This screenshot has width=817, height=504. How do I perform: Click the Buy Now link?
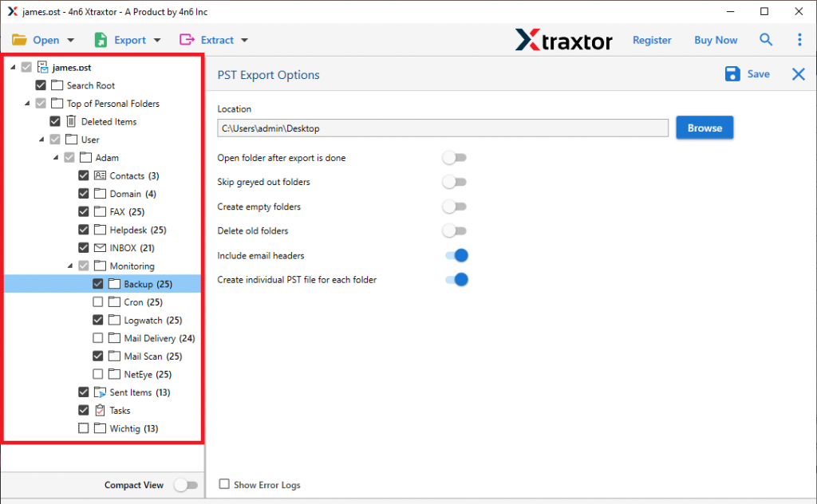[715, 39]
